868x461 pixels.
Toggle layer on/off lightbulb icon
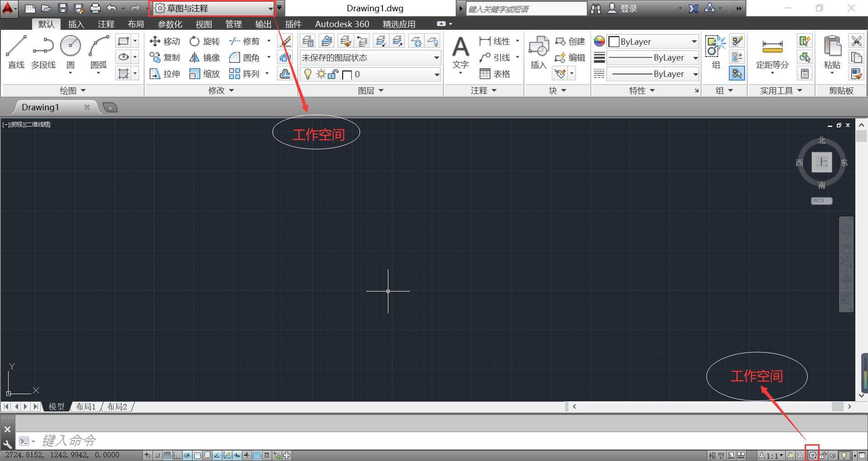pyautogui.click(x=308, y=74)
